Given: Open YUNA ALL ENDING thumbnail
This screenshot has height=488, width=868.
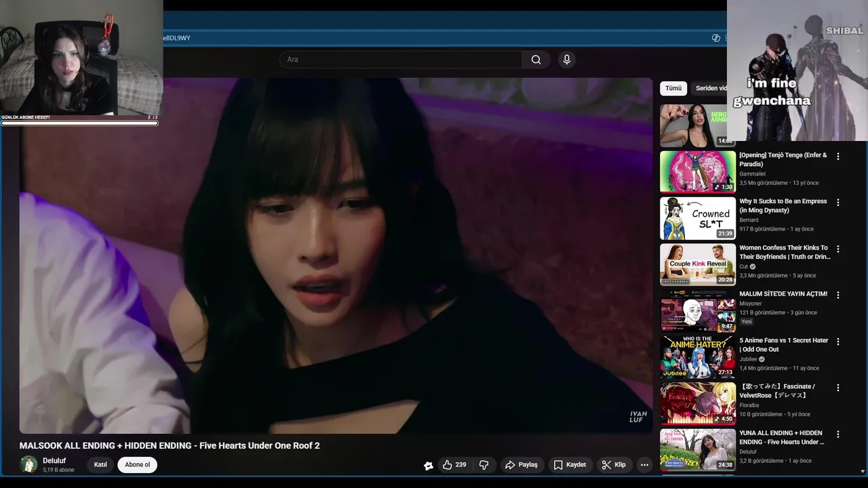Looking at the screenshot, I should 698,449.
